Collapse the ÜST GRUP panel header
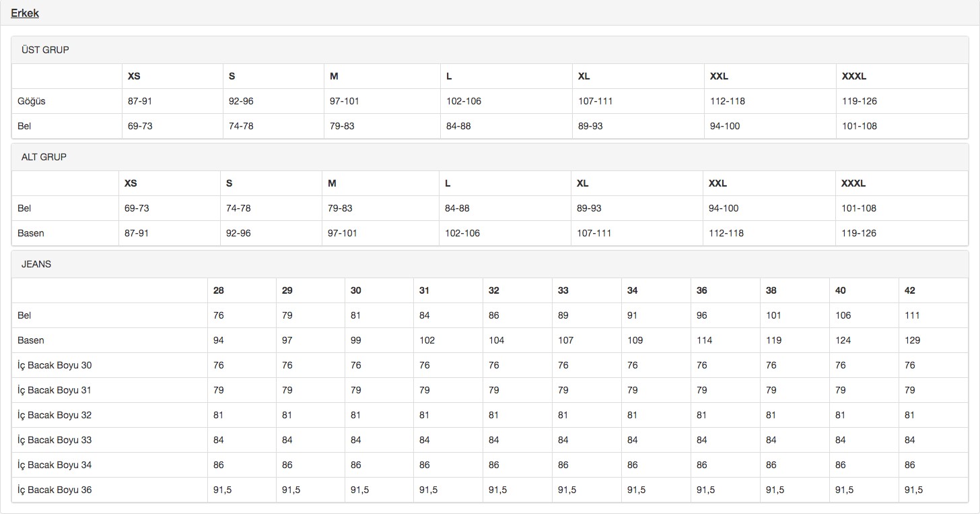980x514 pixels. click(x=45, y=50)
